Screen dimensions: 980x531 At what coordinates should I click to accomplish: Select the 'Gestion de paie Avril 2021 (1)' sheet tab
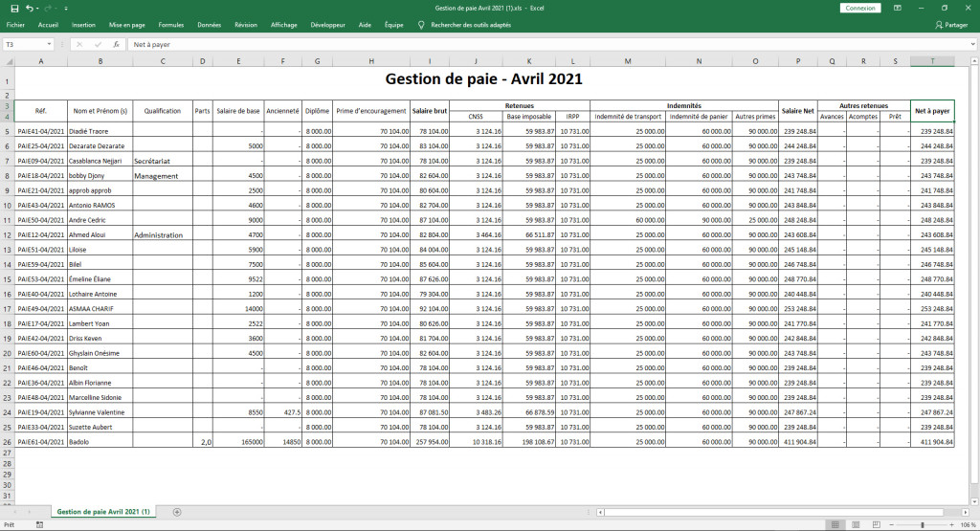[103, 512]
